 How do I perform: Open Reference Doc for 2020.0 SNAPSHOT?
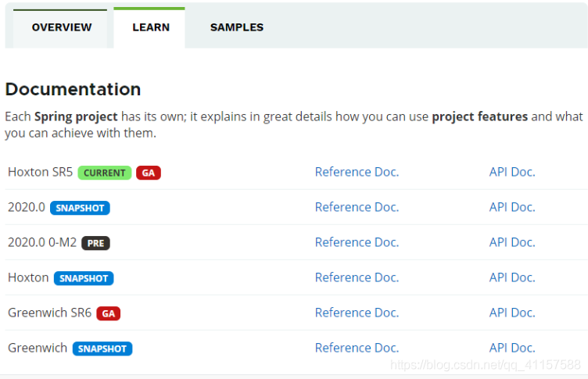pos(357,207)
